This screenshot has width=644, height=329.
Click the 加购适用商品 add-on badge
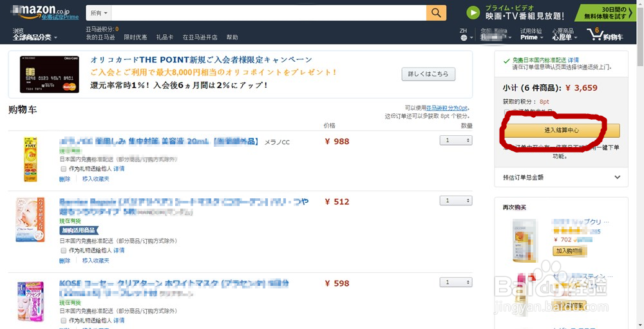(x=79, y=230)
